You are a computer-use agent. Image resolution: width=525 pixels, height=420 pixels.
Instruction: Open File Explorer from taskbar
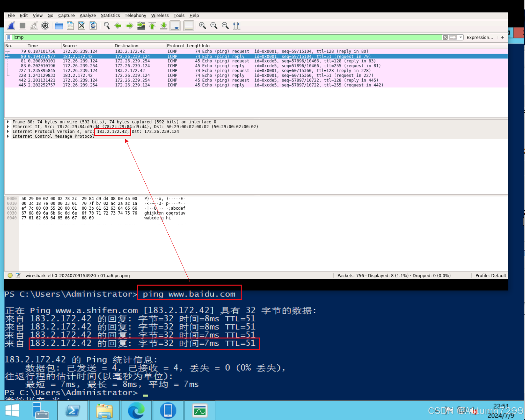(x=105, y=410)
